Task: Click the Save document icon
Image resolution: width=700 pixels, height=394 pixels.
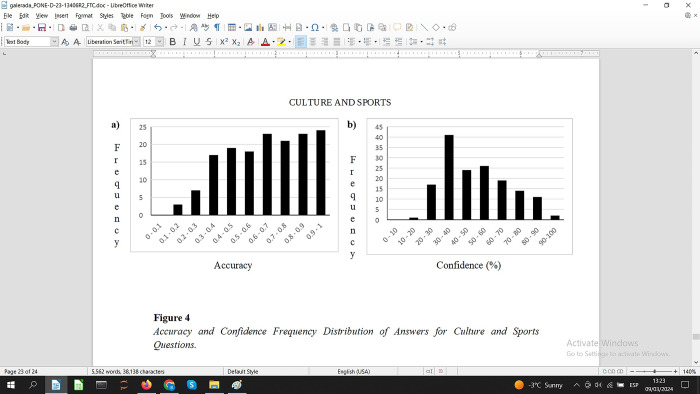Action: coord(42,28)
